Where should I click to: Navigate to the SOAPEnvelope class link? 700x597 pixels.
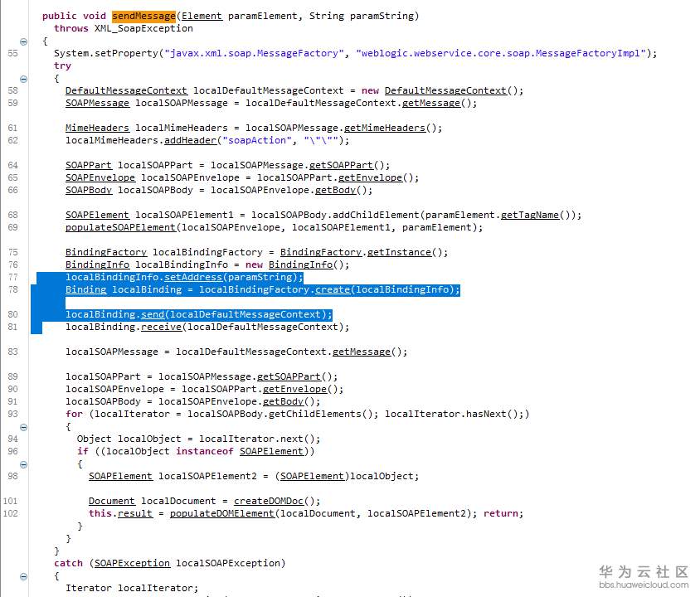tap(100, 177)
